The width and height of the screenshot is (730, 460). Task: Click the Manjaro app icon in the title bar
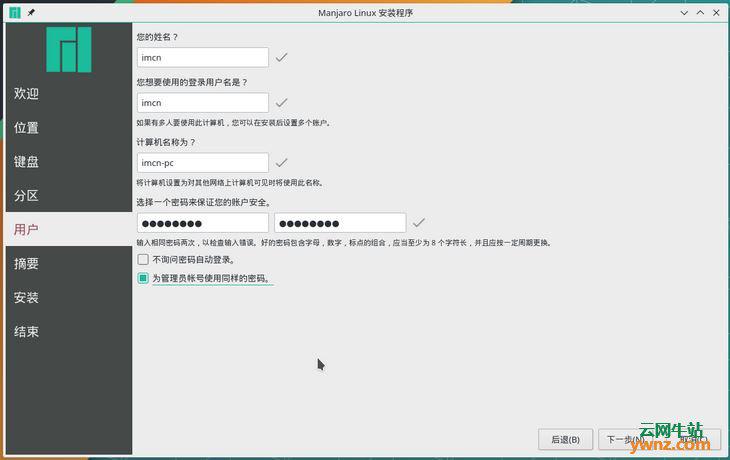pyautogui.click(x=15, y=13)
